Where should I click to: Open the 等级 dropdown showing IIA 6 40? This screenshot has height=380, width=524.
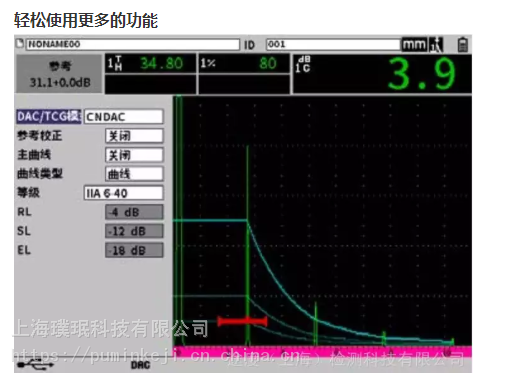point(124,193)
